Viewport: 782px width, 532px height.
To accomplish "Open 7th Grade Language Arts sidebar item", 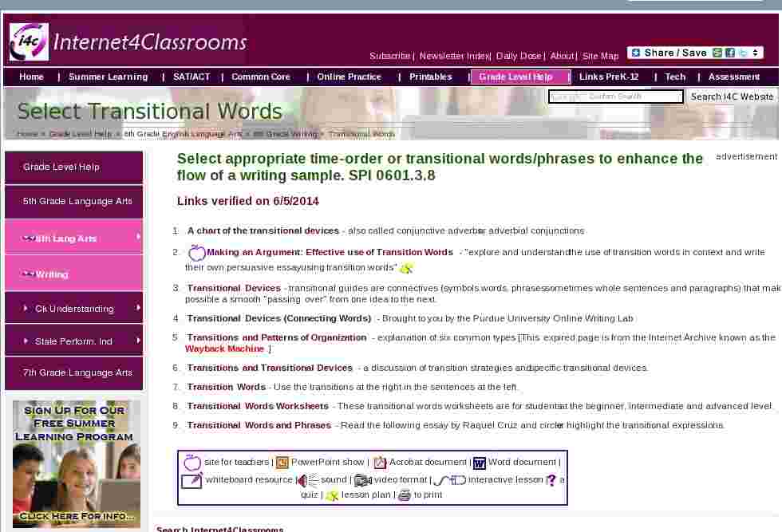I will (x=73, y=372).
